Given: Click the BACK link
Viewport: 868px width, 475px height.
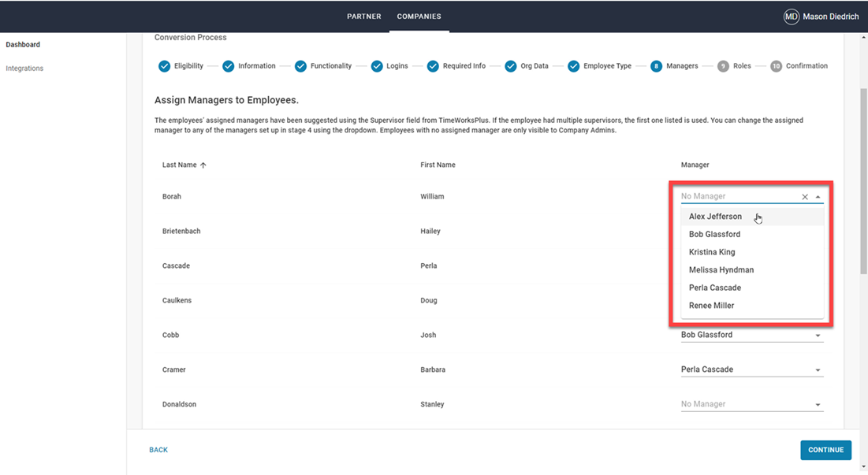Looking at the screenshot, I should 158,450.
